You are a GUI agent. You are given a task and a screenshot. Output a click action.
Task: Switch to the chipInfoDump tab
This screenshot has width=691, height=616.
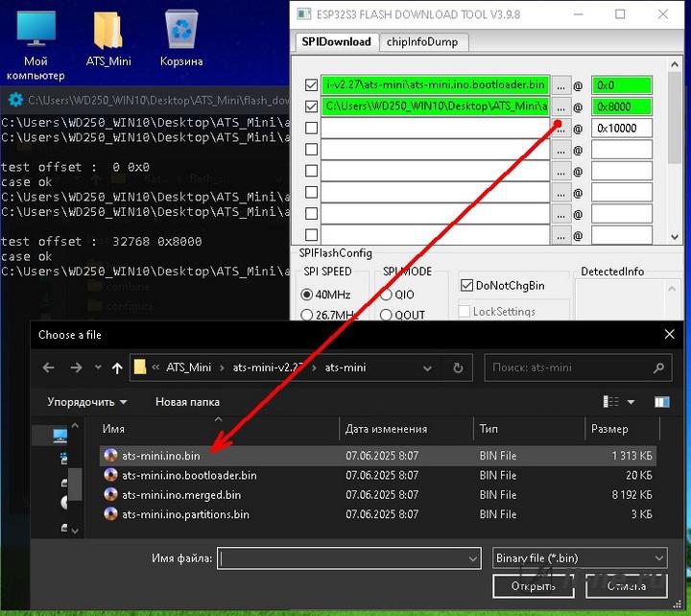click(422, 42)
